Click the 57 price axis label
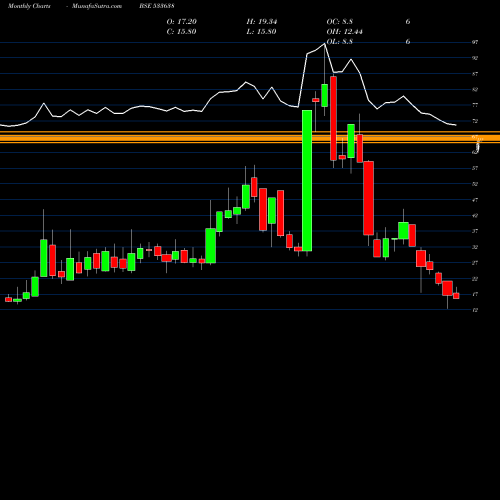Screen dimensions: 500x500 (x=475, y=168)
